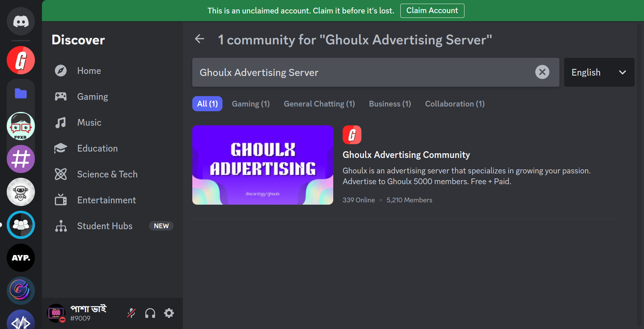Open the purple hashtag server icon
This screenshot has width=644, height=329.
click(x=21, y=159)
